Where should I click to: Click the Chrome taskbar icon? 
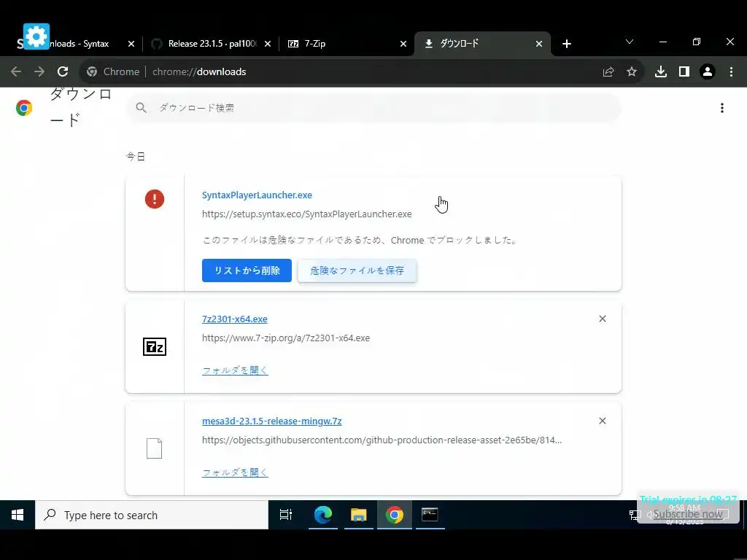pyautogui.click(x=395, y=515)
